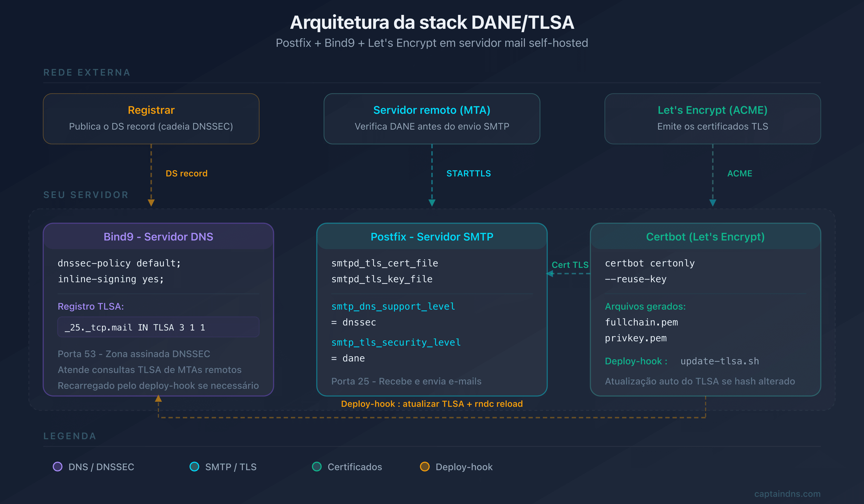The height and width of the screenshot is (504, 864).
Task: Click the green ACME arrow label
Action: [739, 174]
